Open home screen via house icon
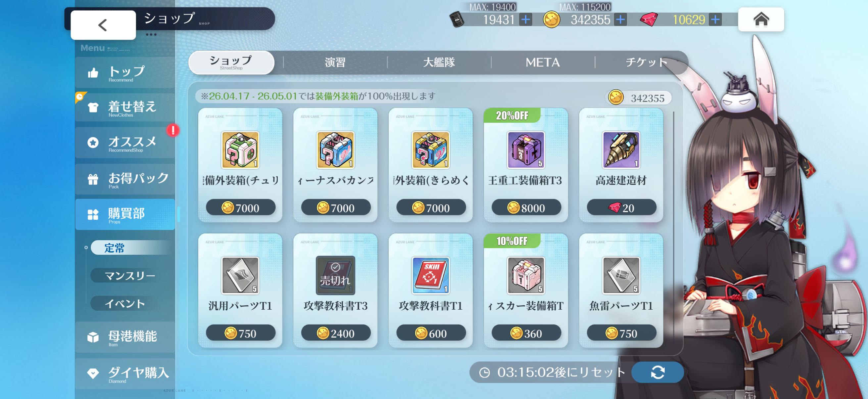This screenshot has height=399, width=868. click(761, 19)
